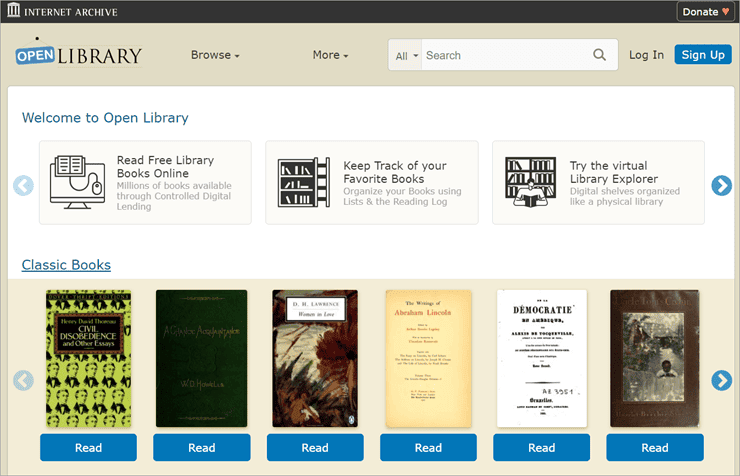Open Civil Disobedience book cover

tap(89, 359)
